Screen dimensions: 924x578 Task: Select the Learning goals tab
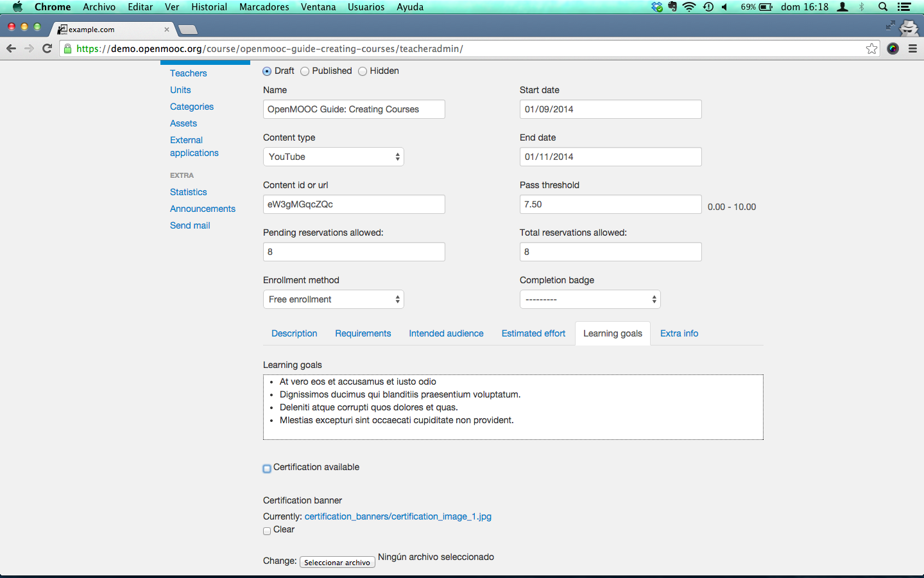pos(613,333)
